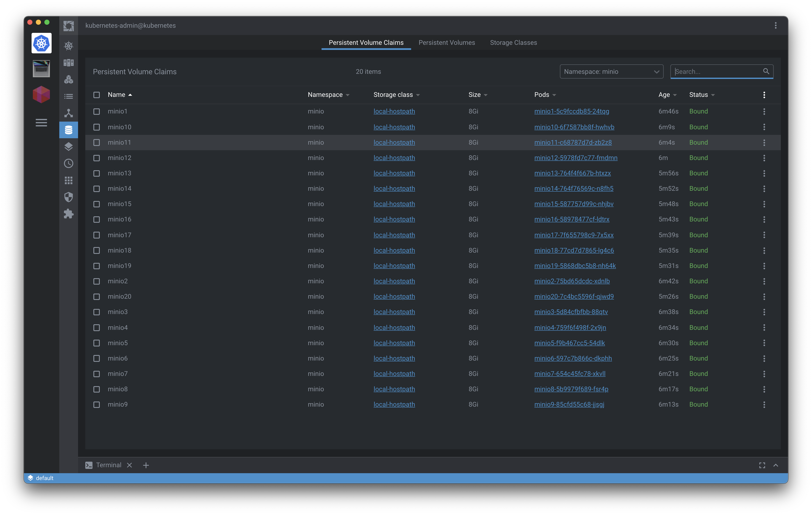Check the box for minio10
812x515 pixels.
click(x=96, y=127)
